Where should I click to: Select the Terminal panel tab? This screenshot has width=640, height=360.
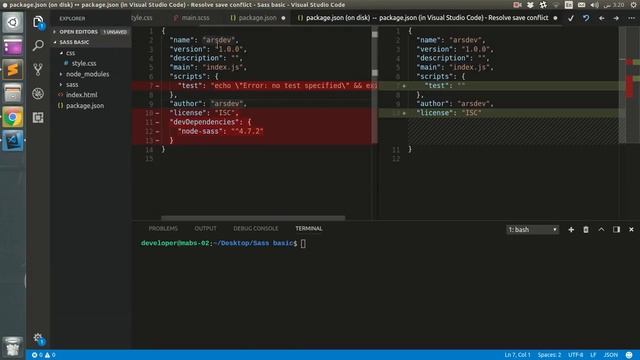tap(309, 228)
